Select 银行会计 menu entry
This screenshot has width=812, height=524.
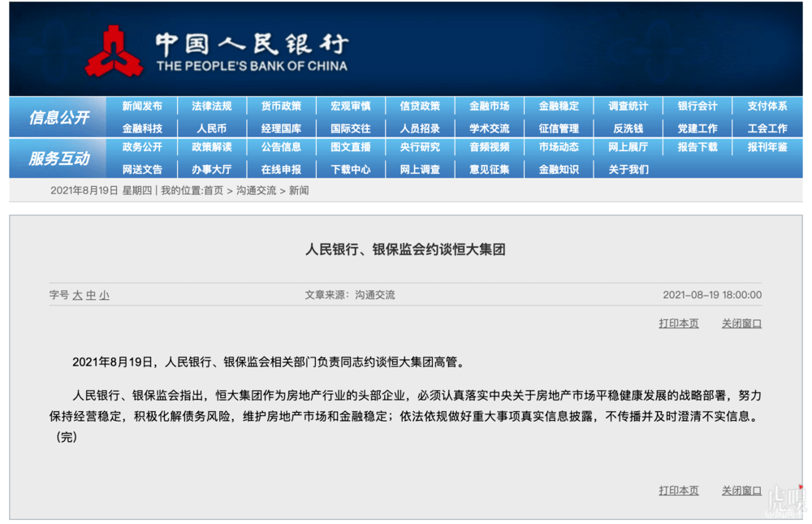698,106
